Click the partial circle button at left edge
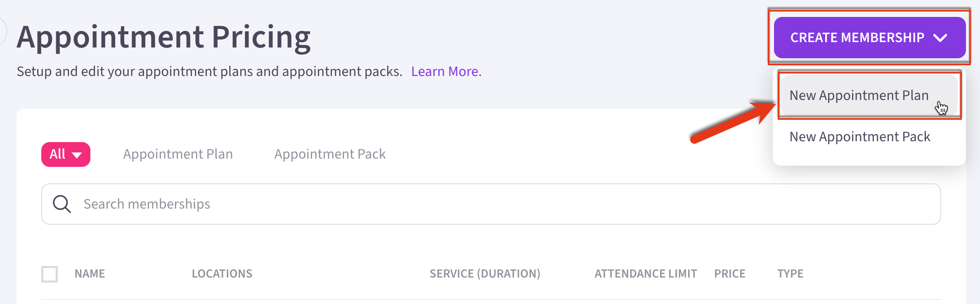This screenshot has width=980, height=304. coord(2,31)
